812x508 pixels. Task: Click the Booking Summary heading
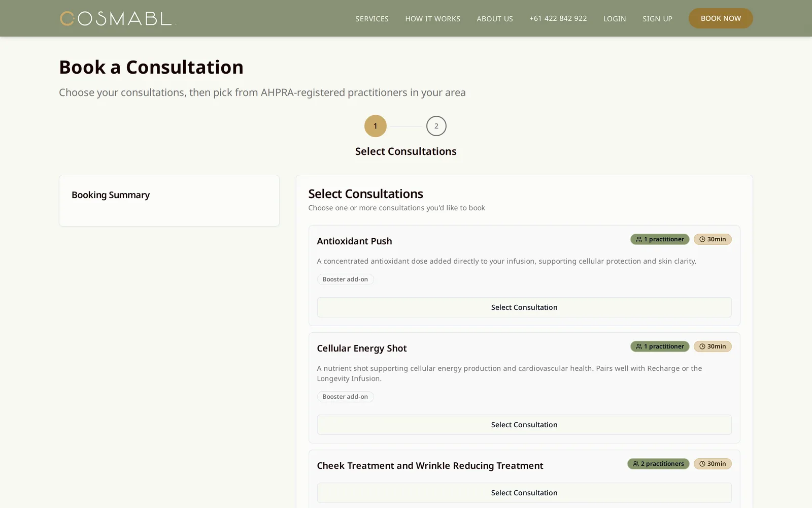click(x=111, y=195)
